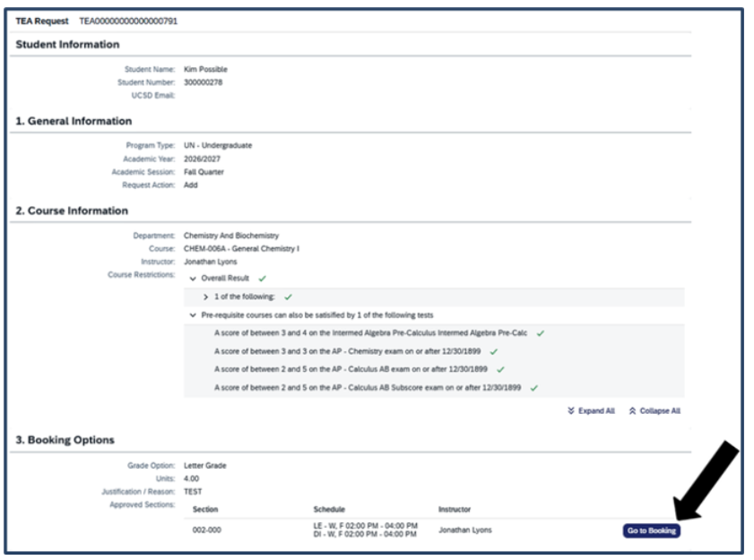Click program type UN - Undergraduate
754x560 pixels.
pyautogui.click(x=218, y=145)
